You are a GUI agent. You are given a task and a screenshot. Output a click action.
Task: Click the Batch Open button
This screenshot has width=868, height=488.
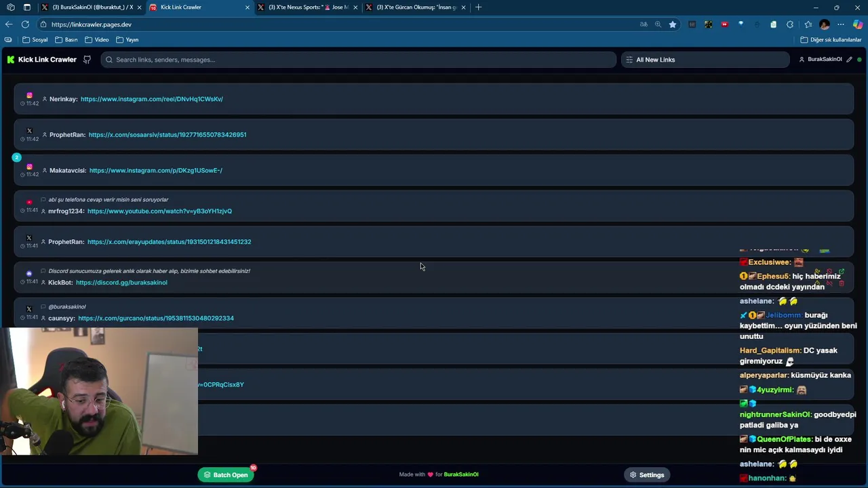(x=226, y=475)
